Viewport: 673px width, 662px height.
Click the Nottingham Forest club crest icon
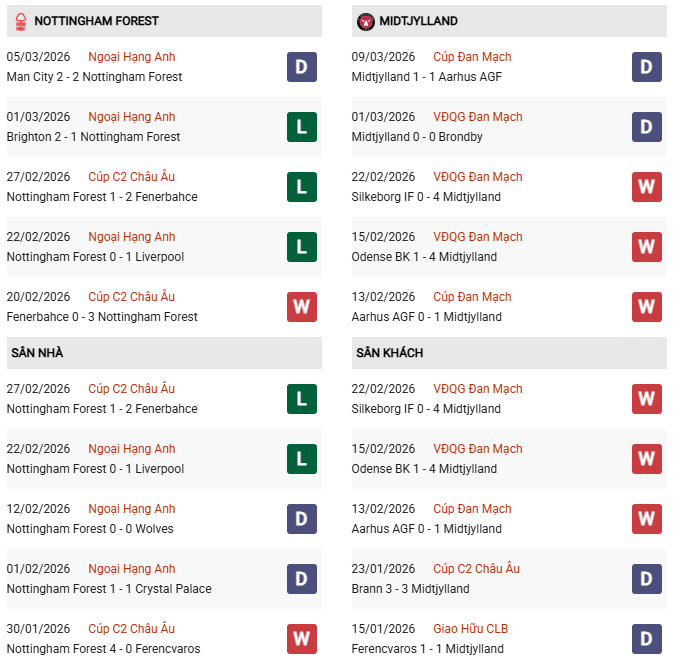click(19, 21)
